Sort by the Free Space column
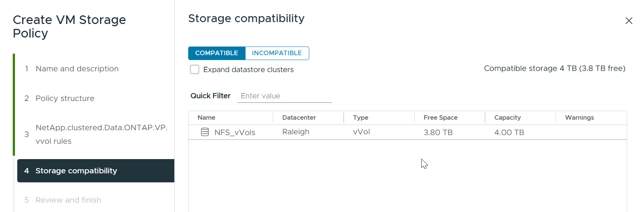Image resolution: width=644 pixels, height=212 pixels. coord(440,117)
